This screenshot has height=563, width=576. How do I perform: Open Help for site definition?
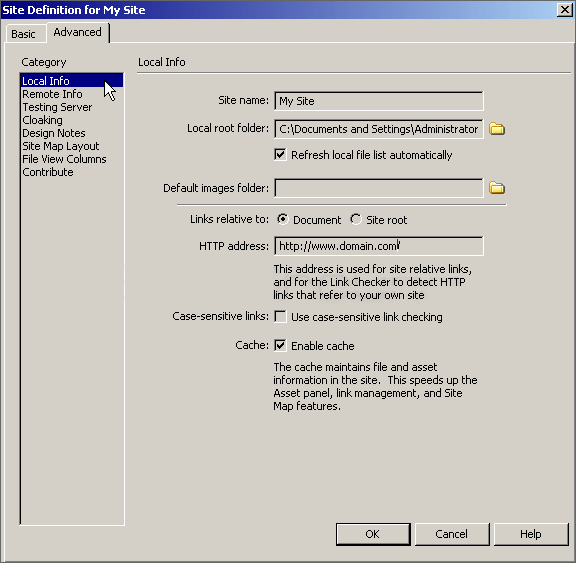(x=531, y=534)
